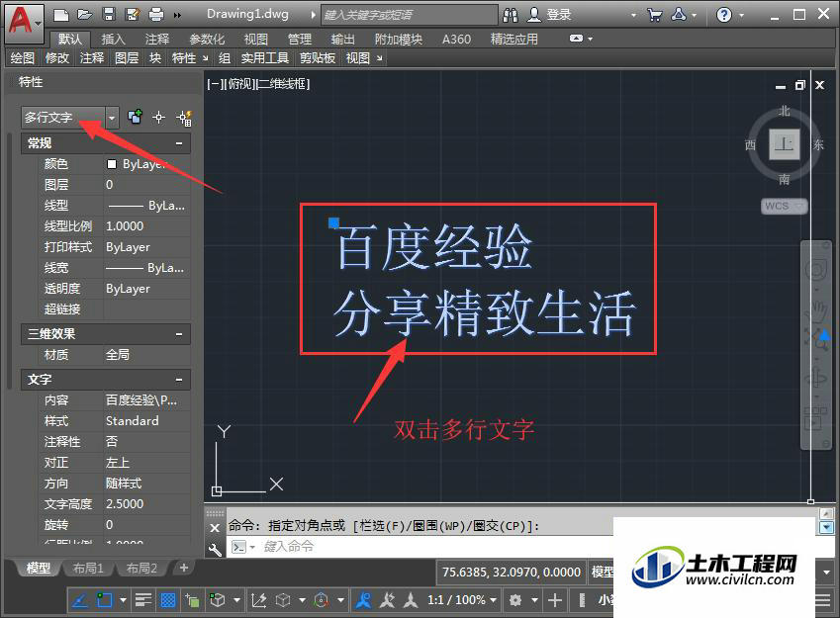Click the [二维线框] visual style control

pos(283,83)
